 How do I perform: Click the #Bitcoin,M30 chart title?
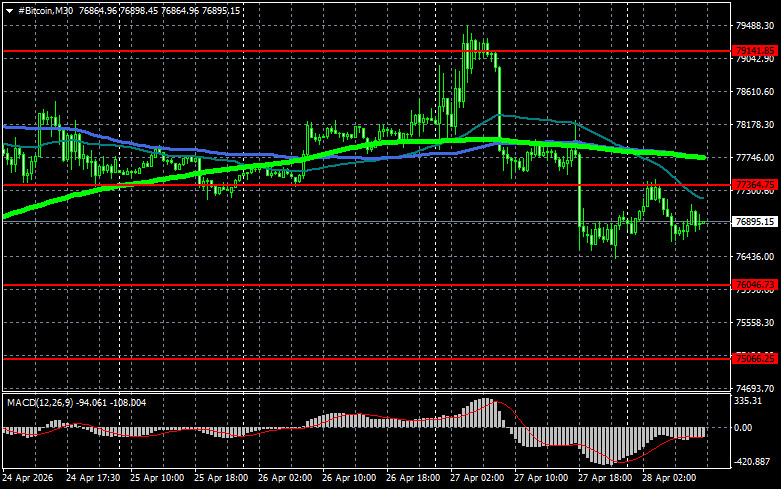45,10
